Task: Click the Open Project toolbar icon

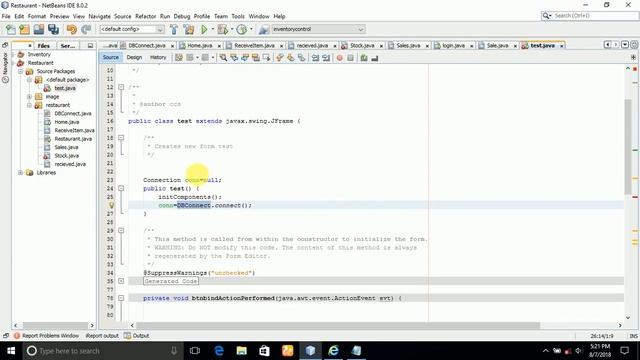Action: (39, 29)
